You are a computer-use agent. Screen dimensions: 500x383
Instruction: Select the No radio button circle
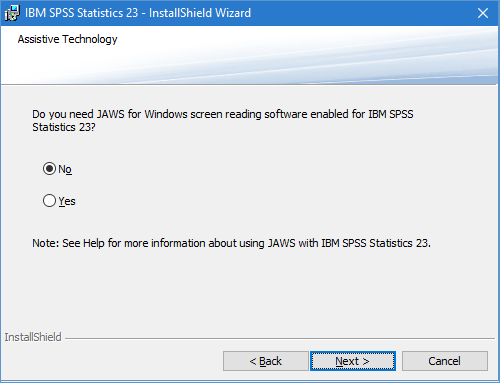[x=49, y=169]
